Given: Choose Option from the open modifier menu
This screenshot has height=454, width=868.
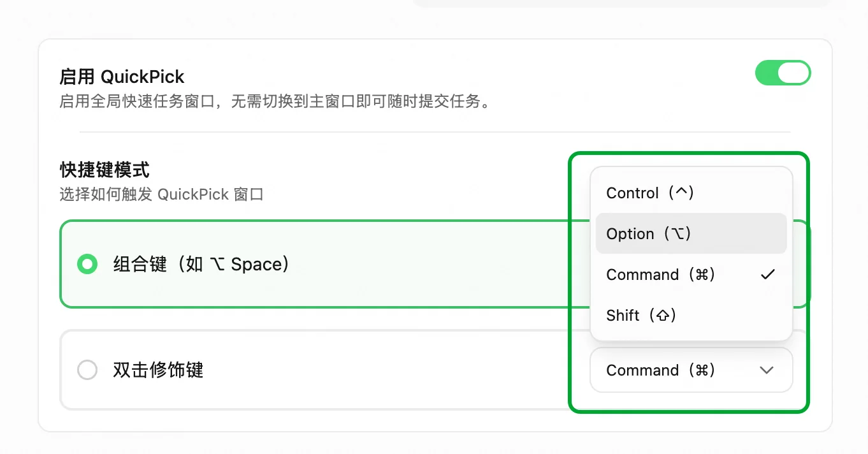Looking at the screenshot, I should point(691,233).
